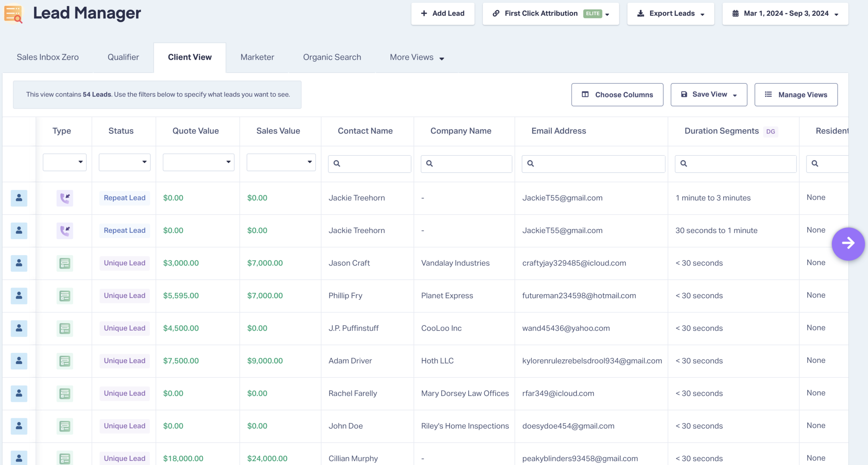868x465 pixels.
Task: Switch to the Marketer tab
Action: click(257, 57)
